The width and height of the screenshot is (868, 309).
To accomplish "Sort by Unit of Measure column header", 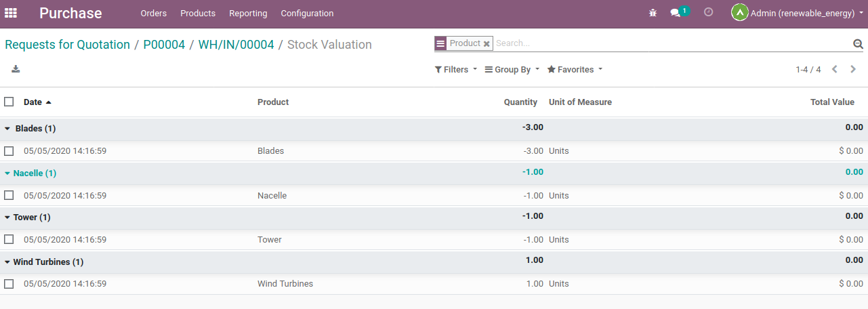I will coord(580,102).
